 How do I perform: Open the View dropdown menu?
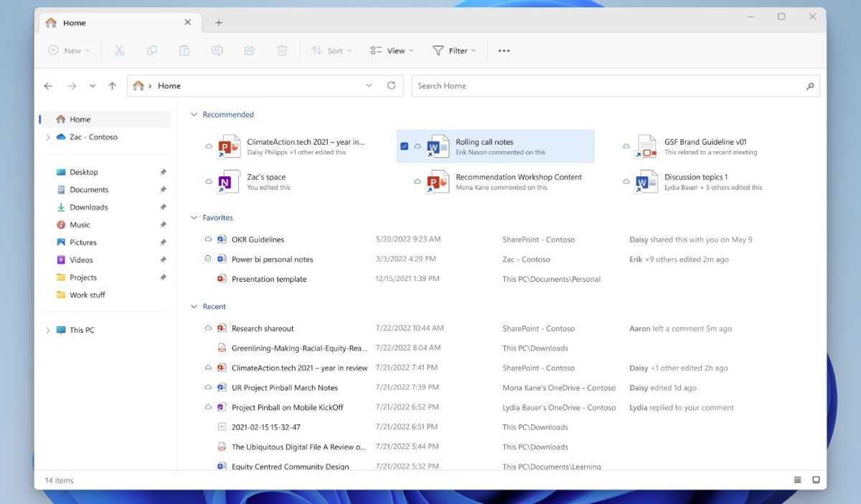392,51
